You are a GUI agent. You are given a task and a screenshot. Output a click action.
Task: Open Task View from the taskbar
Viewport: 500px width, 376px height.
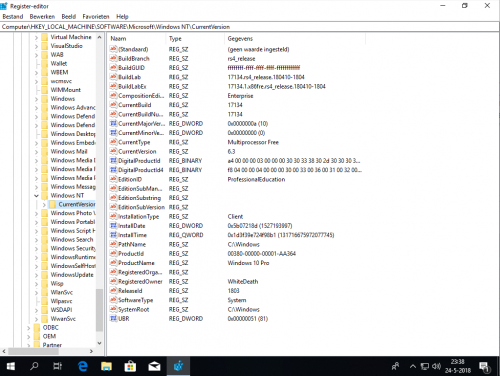(x=57, y=366)
